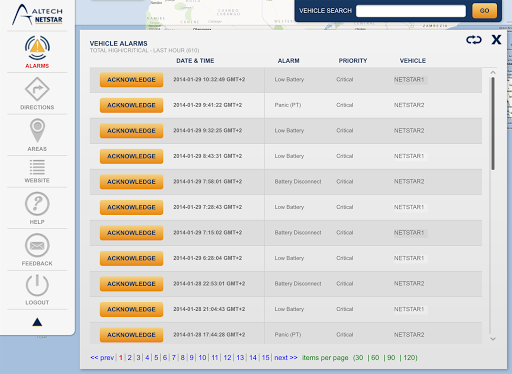
Task: Select vehicle NETSTAR2 in 9:41:22 row
Action: tap(409, 105)
